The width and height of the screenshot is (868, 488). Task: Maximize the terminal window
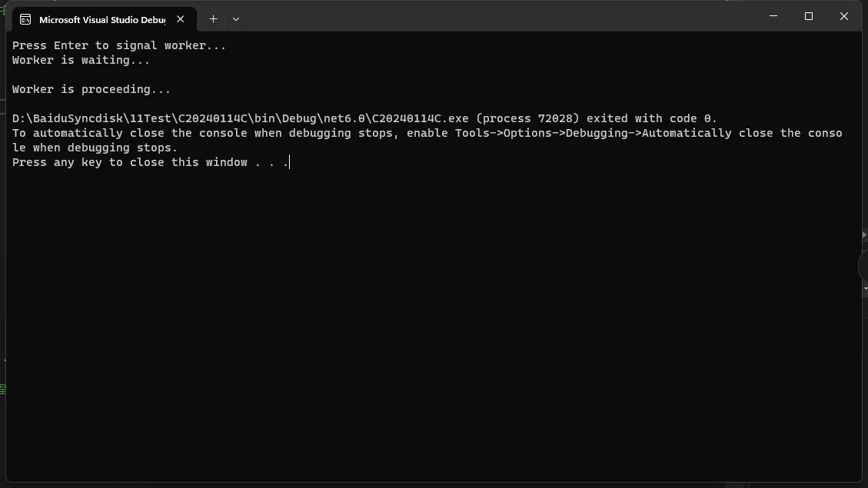point(809,16)
